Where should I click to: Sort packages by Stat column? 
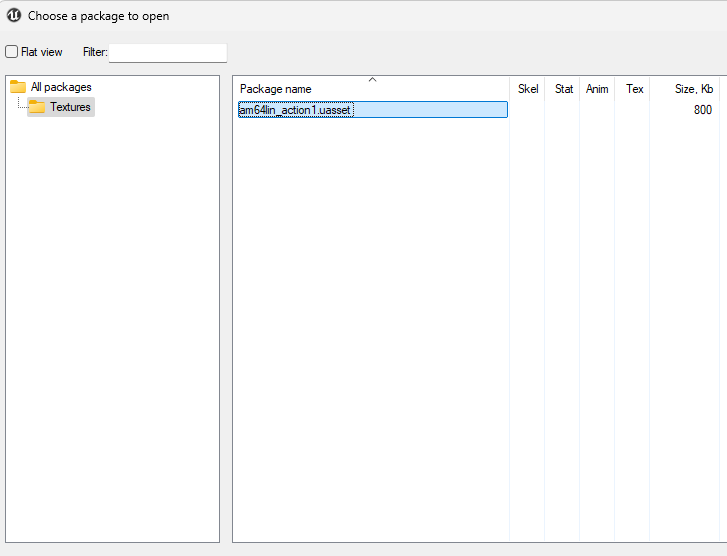(564, 89)
